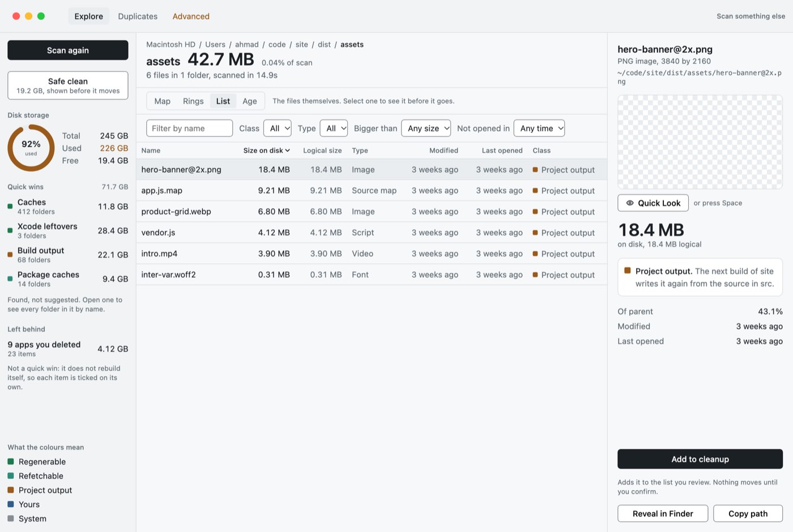Click the brown class marker in the intro.mp4 row
Image resolution: width=793 pixels, height=532 pixels.
535,254
